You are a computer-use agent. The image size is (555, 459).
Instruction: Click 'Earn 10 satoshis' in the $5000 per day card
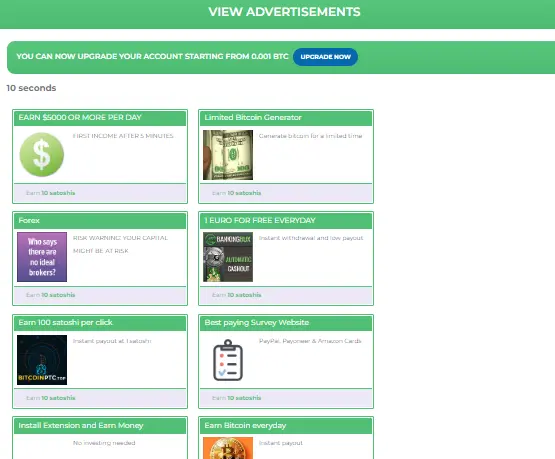pos(51,193)
